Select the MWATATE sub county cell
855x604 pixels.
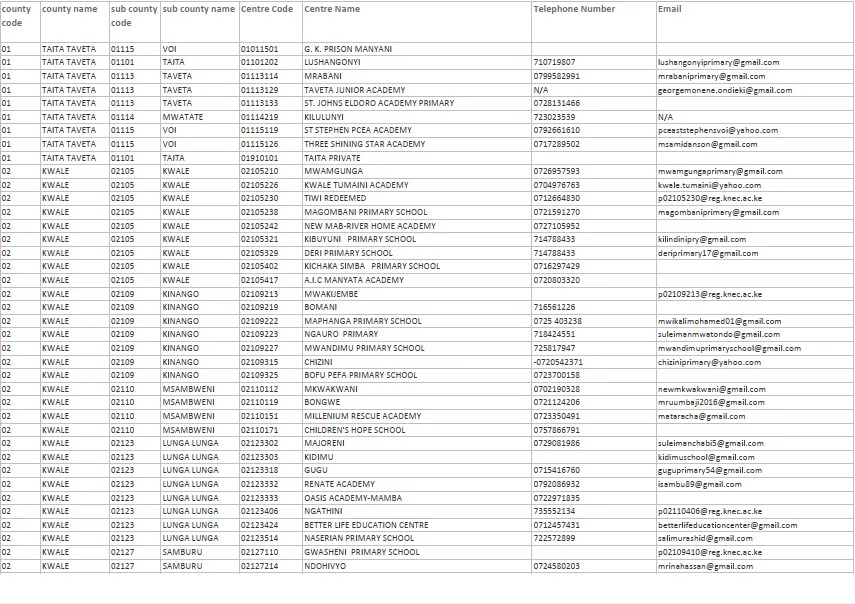[x=182, y=117]
